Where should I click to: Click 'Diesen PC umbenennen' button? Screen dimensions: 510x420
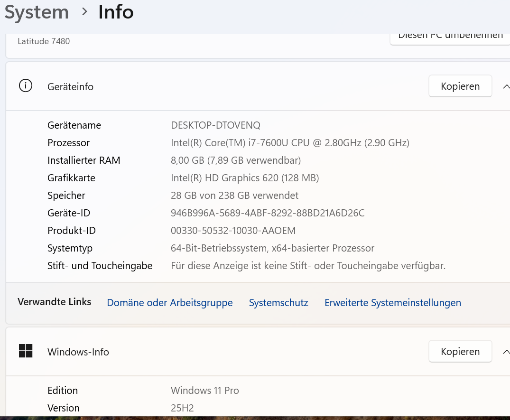450,39
